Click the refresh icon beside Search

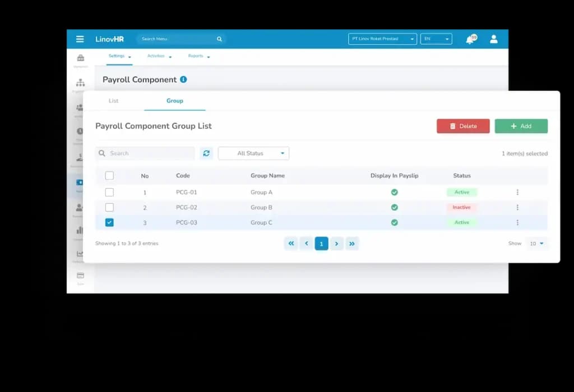206,153
